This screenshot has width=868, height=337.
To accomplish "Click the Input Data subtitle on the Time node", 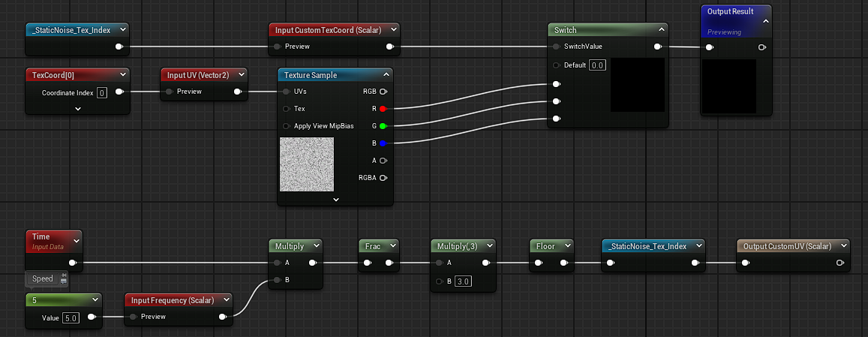I will pyautogui.click(x=47, y=247).
